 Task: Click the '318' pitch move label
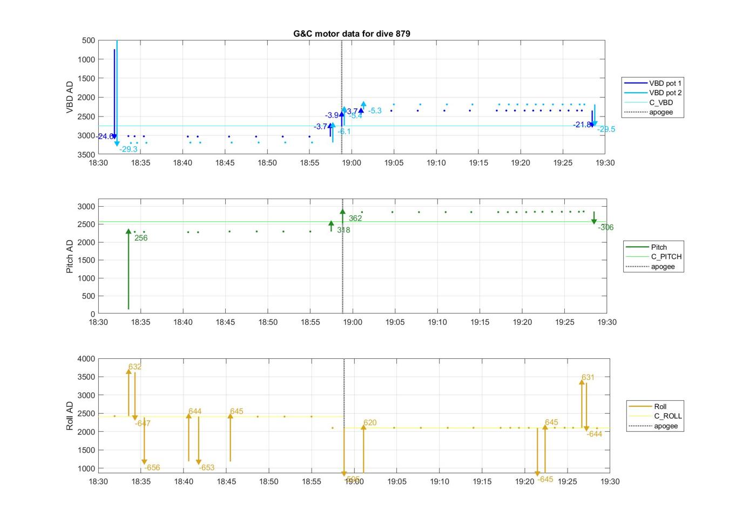pyautogui.click(x=343, y=230)
